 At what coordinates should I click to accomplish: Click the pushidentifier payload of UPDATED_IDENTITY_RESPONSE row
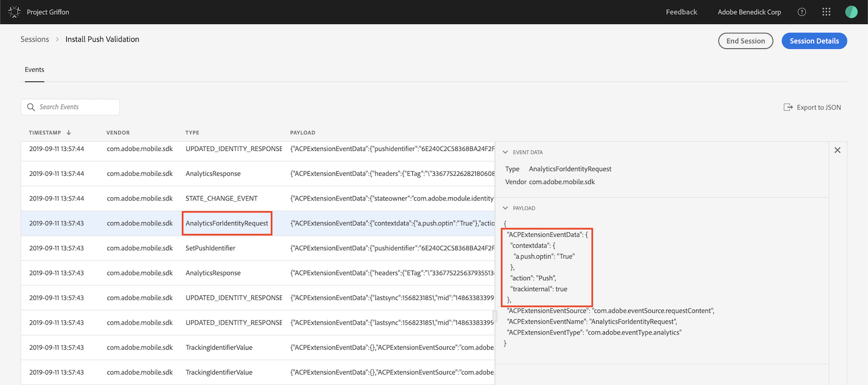(392, 149)
